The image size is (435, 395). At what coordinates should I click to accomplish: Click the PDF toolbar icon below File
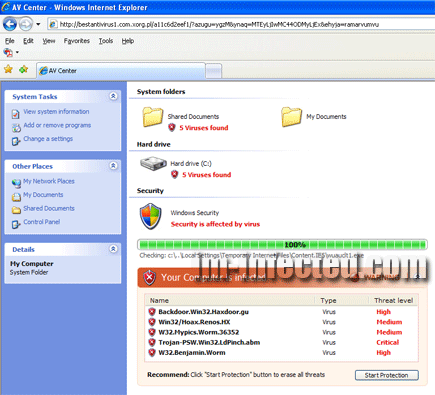coord(8,52)
